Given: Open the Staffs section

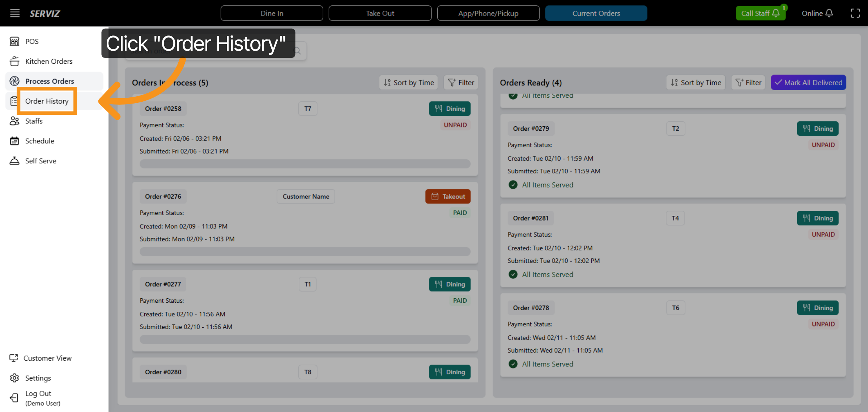Looking at the screenshot, I should click(x=34, y=121).
